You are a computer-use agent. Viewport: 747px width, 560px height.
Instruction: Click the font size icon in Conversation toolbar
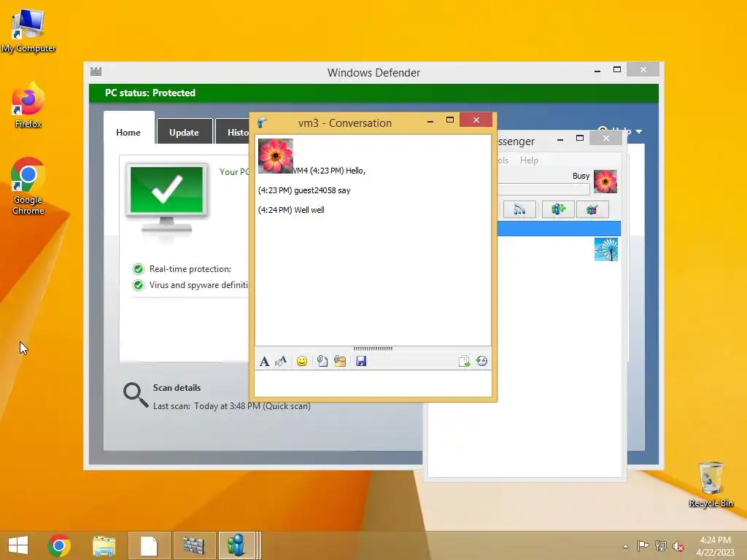281,362
